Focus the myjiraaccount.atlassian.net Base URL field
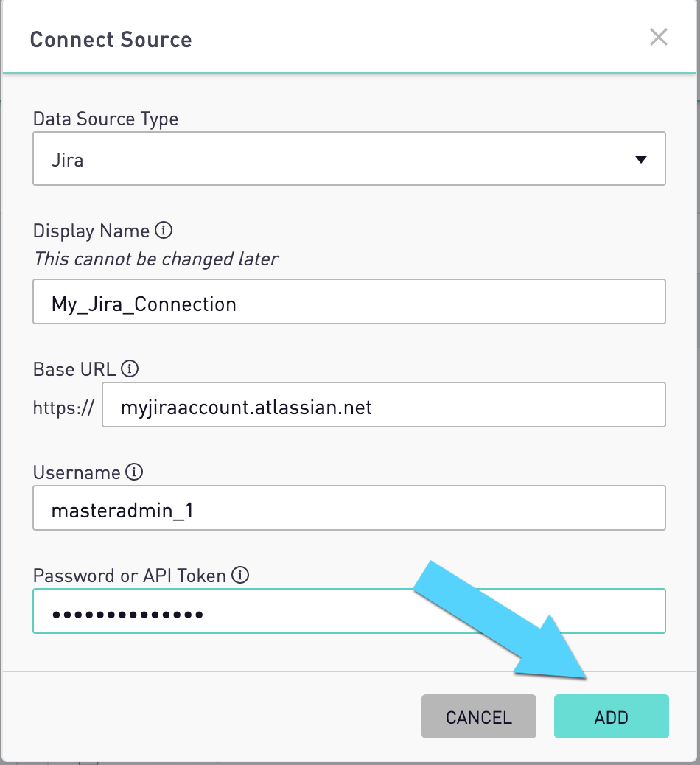The height and width of the screenshot is (765, 700). (384, 405)
